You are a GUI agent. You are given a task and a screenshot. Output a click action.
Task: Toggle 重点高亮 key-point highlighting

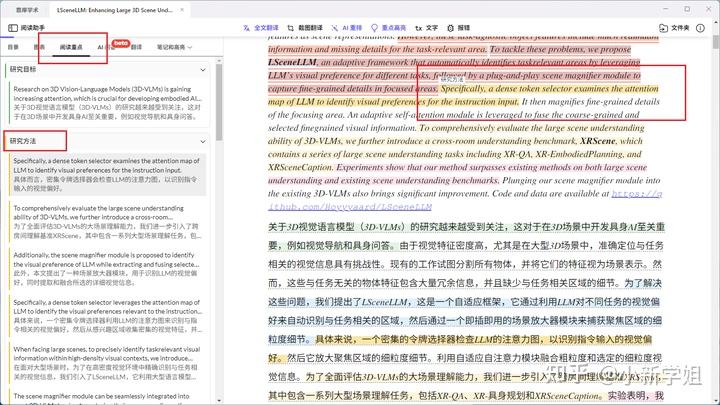388,28
